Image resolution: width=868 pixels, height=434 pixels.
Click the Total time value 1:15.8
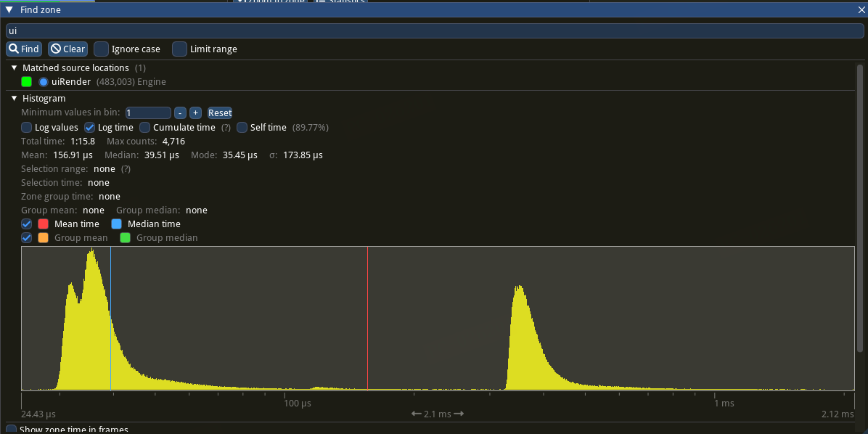pos(83,142)
